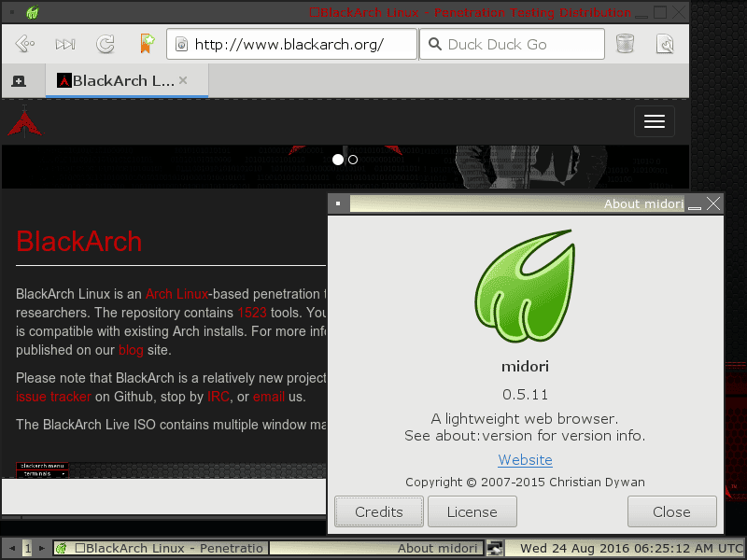
Task: Open the trash icon for closed tabs
Action: [625, 44]
